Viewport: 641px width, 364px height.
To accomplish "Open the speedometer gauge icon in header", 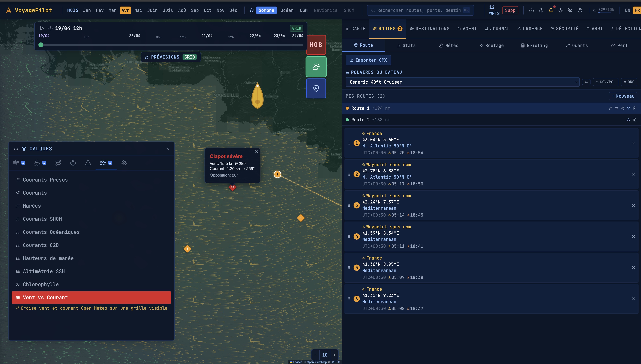I will click(x=531, y=10).
